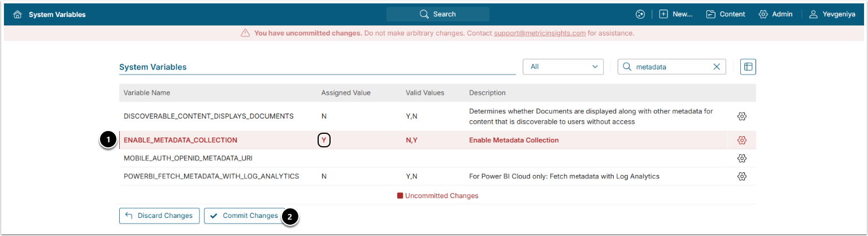Open the support@metricinsights.com email link
The image size is (868, 236).
[x=539, y=33]
